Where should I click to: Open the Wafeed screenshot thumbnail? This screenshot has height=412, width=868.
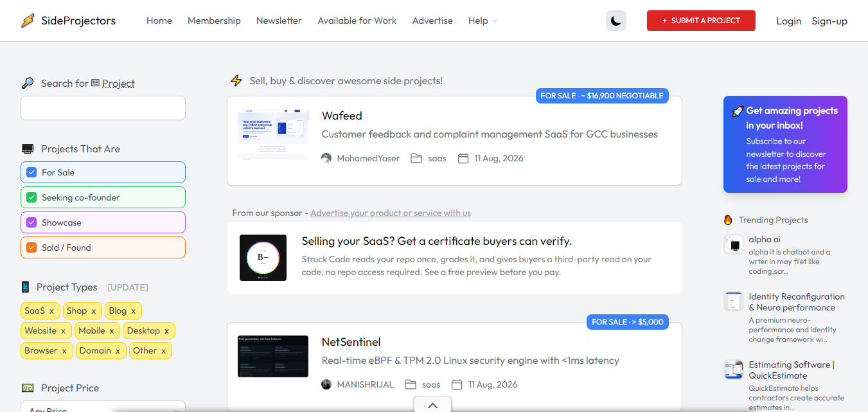click(x=273, y=134)
